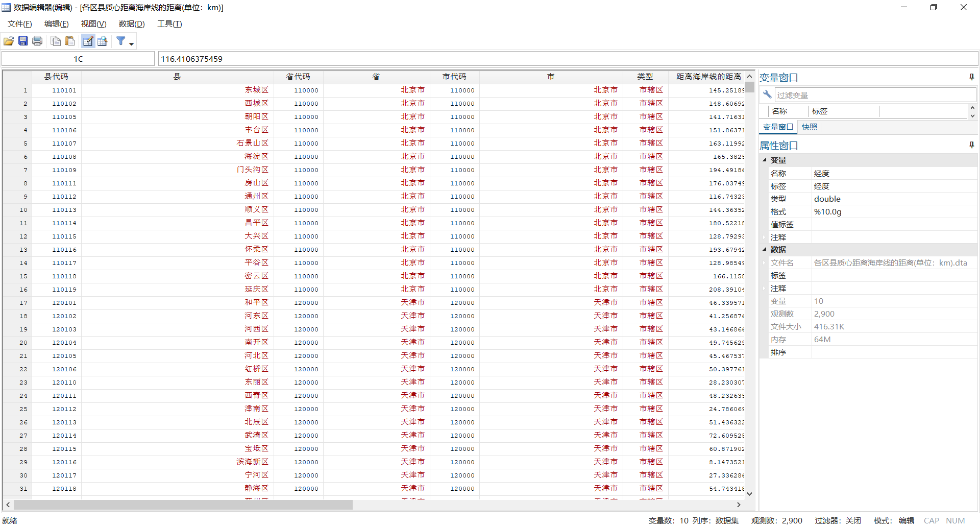Screen dimensions: 980x526
Task: Select the cell containing 门头沟区
Action: pos(177,170)
